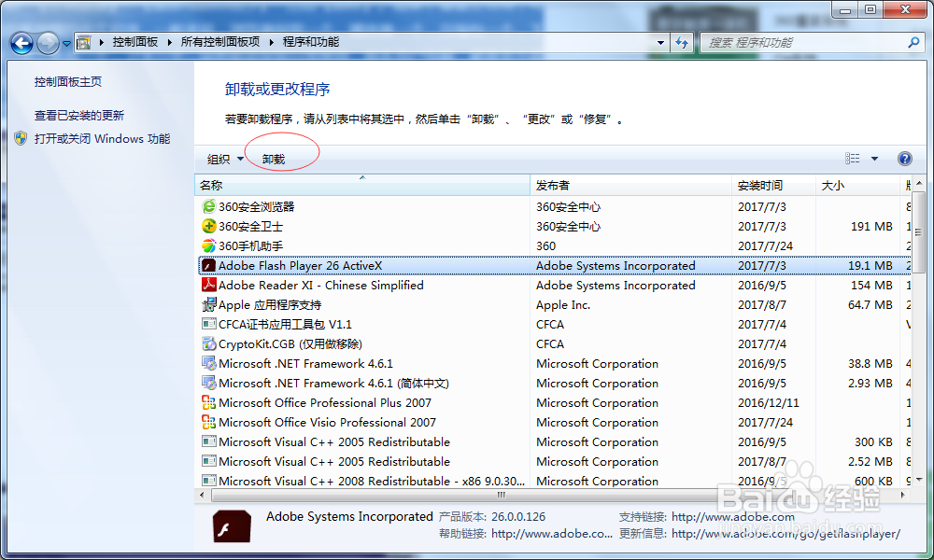Image resolution: width=934 pixels, height=560 pixels.
Task: Click the CryptoKit.CGB program icon
Action: (208, 344)
